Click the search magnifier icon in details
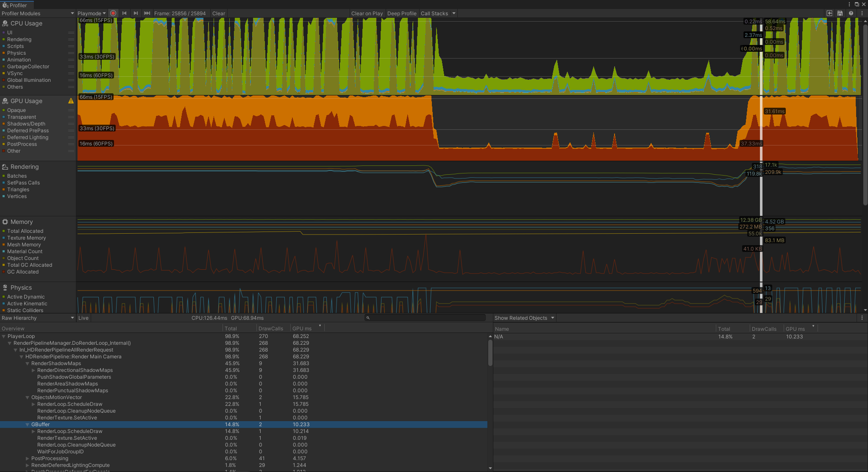This screenshot has width=868, height=472. (368, 318)
